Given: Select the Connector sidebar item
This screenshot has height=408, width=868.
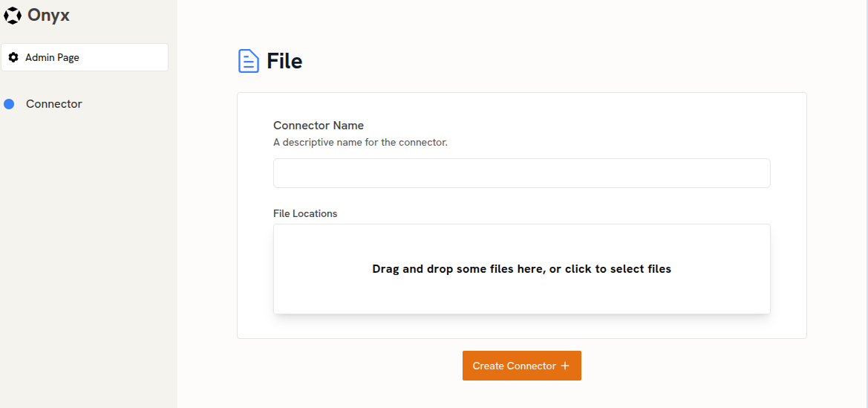Looking at the screenshot, I should [x=53, y=104].
